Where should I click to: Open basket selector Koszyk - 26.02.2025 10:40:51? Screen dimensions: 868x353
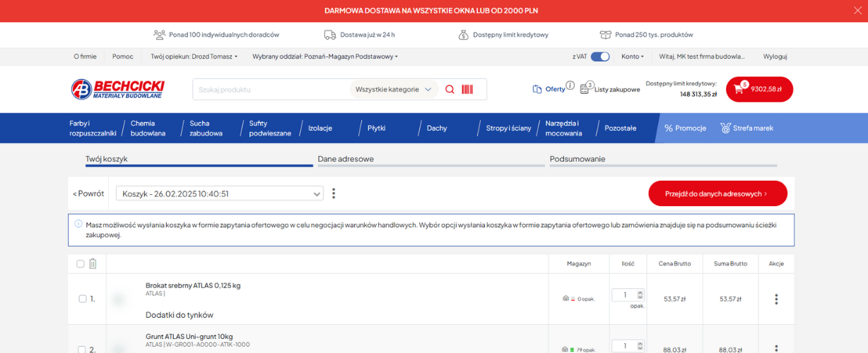coord(220,193)
